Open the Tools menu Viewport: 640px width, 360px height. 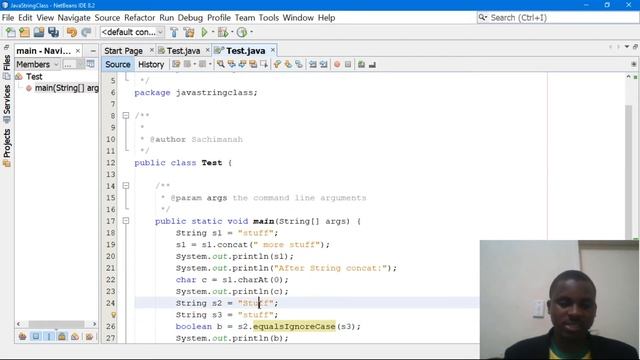269,18
